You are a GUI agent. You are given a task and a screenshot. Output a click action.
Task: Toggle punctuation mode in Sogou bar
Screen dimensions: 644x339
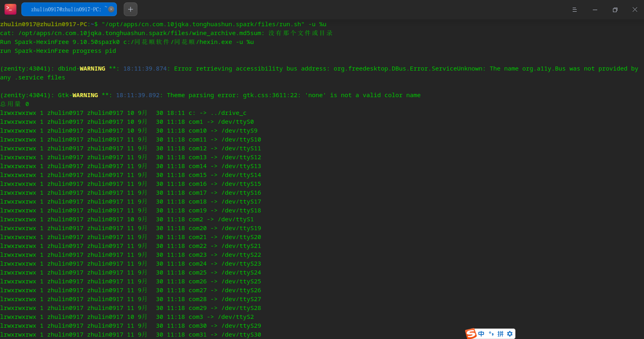[491, 334]
